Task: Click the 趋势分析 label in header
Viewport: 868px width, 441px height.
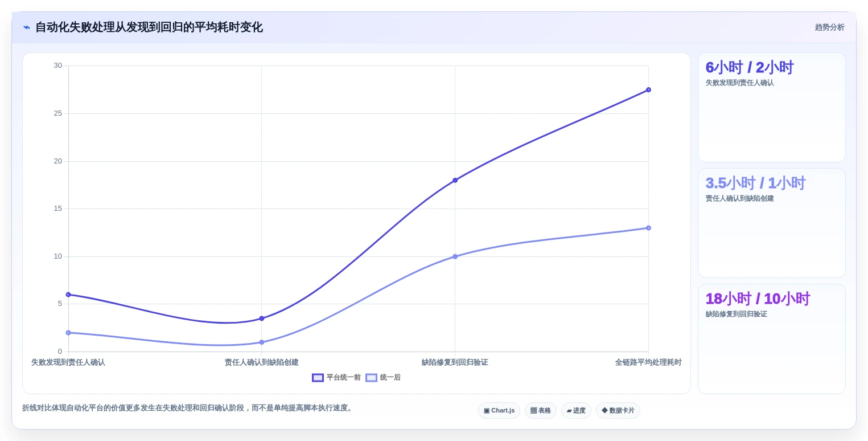Action: [829, 27]
